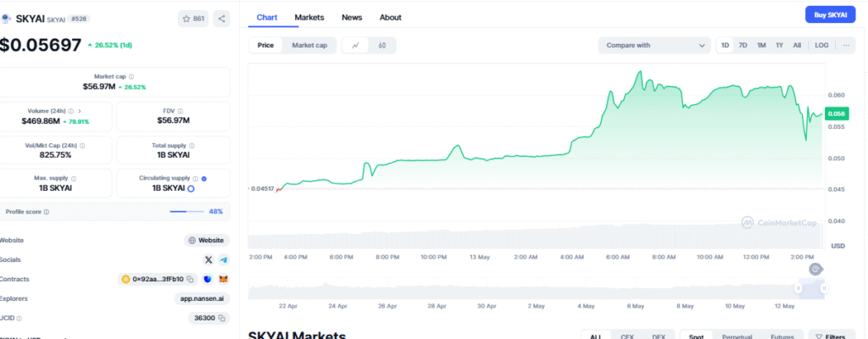Click right handle of the range navigator

coord(824,288)
